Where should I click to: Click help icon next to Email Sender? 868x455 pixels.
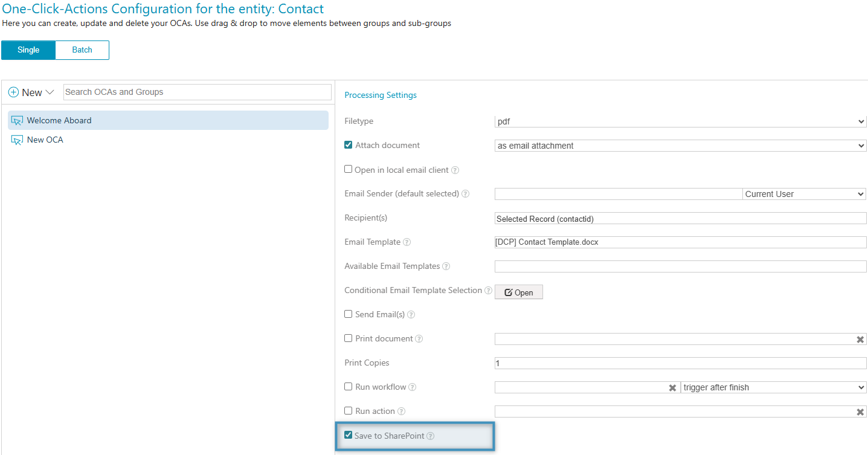(x=466, y=194)
